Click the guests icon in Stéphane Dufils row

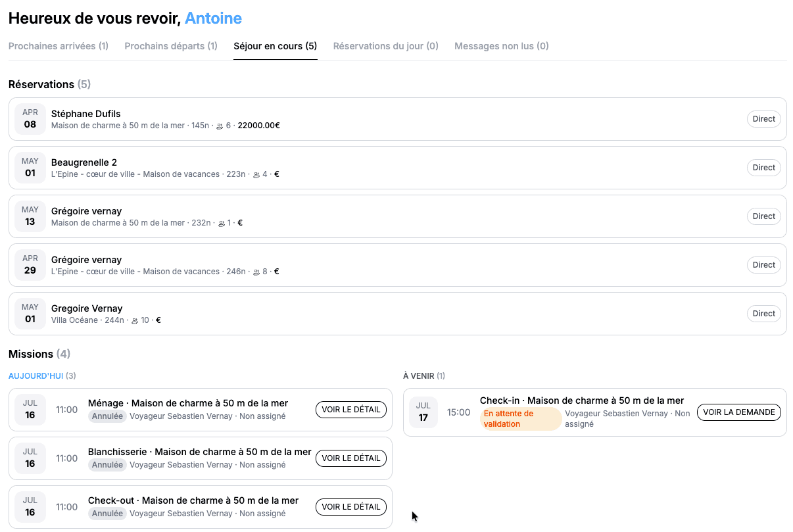click(x=220, y=126)
